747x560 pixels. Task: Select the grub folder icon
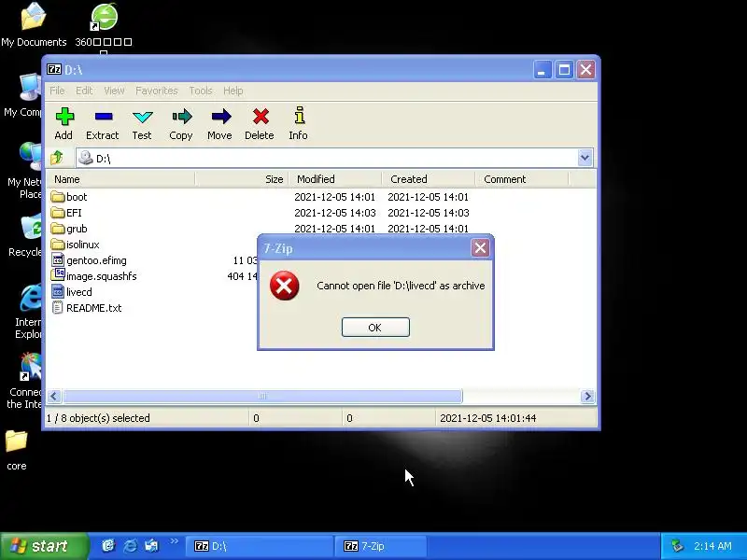point(58,229)
